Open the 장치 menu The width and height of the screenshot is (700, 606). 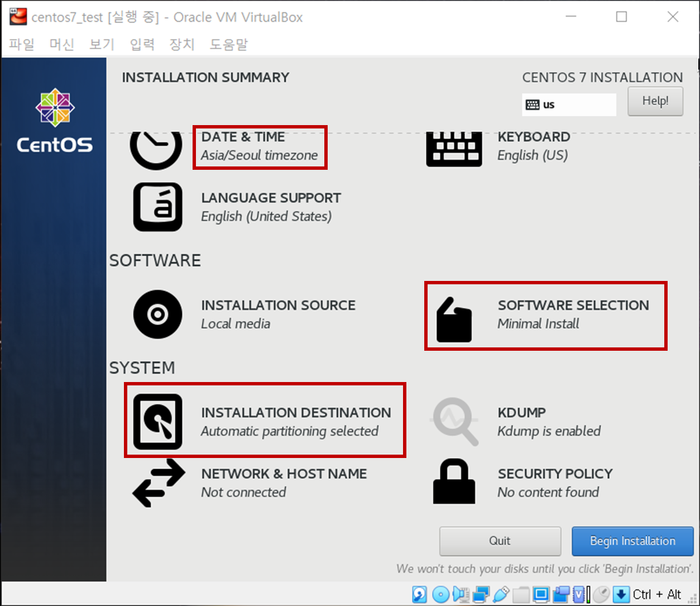click(x=182, y=44)
